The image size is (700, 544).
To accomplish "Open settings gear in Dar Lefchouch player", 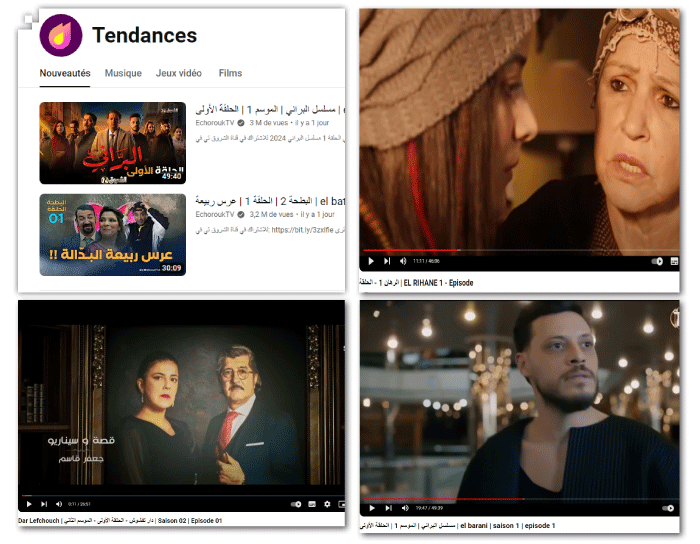I will [x=327, y=504].
